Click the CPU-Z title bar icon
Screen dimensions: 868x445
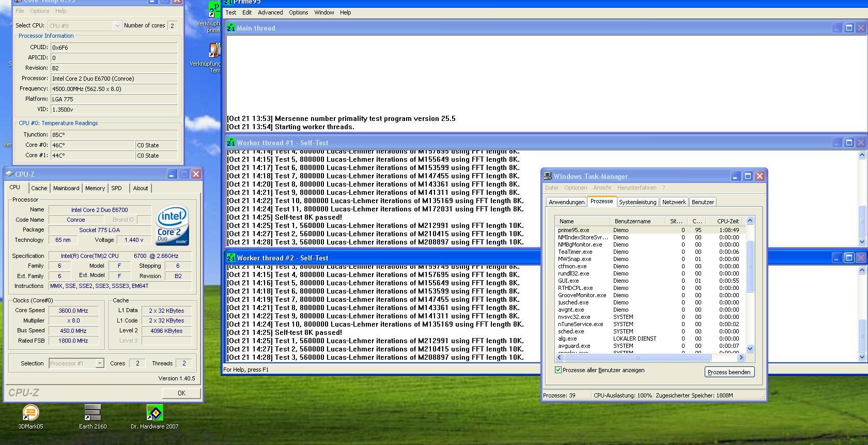point(9,174)
